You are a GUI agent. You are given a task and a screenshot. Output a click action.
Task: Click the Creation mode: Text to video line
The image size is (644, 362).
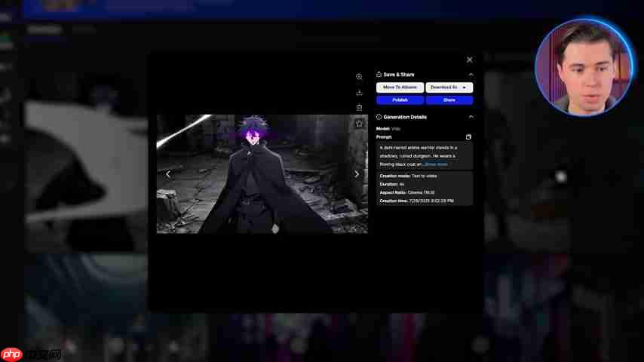(x=408, y=176)
